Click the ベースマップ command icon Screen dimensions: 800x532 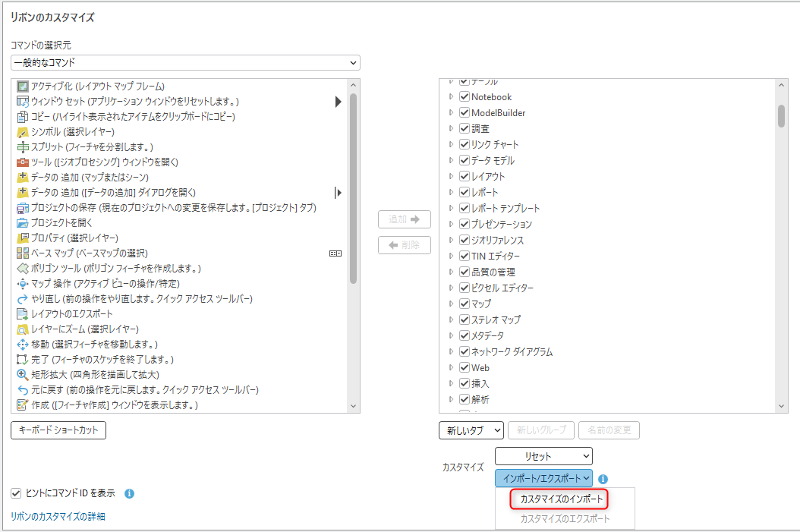click(x=23, y=253)
